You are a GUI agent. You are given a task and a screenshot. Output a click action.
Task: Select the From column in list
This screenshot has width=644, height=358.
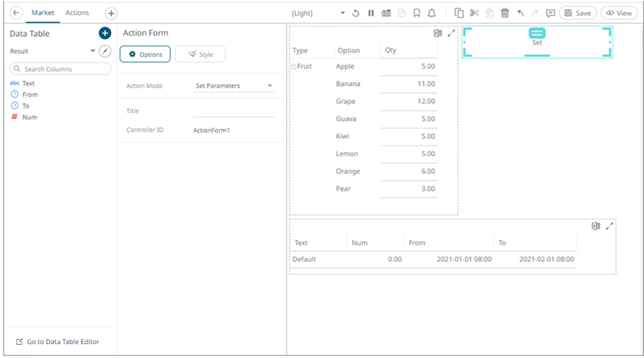point(30,95)
